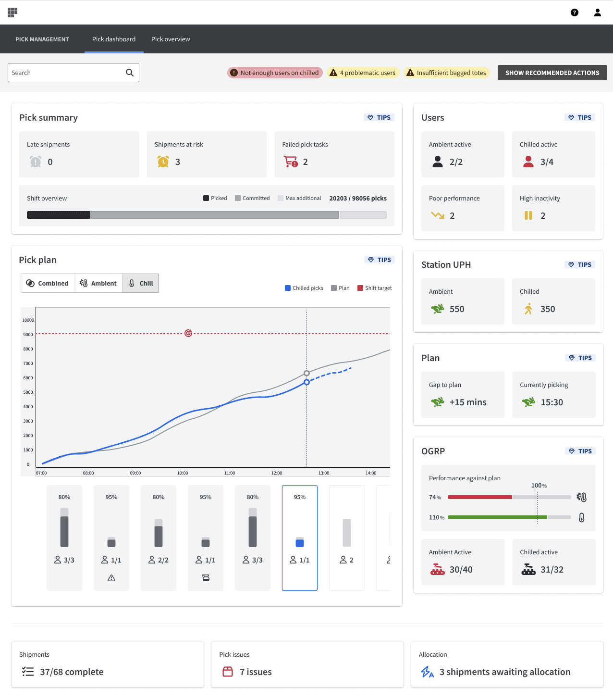Viewport: 613px width, 700px height.
Task: Click the PICK MANAGEMENT header label
Action: pos(42,39)
